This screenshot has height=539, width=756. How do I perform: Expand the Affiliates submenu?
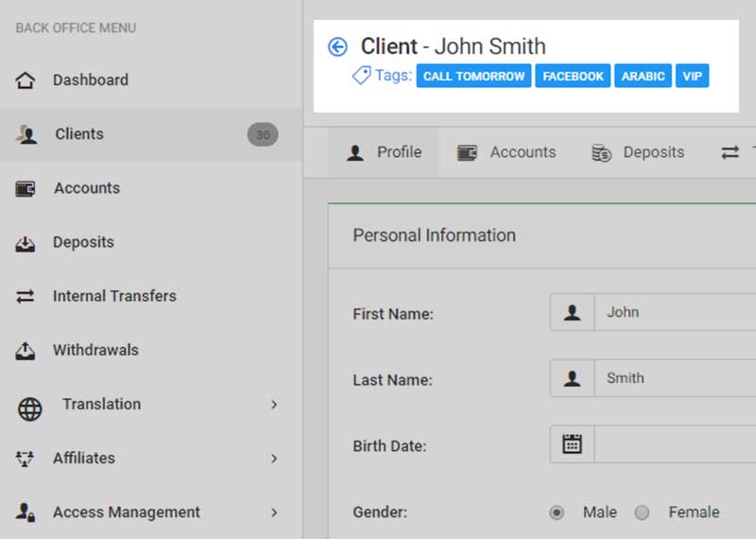pyautogui.click(x=274, y=459)
